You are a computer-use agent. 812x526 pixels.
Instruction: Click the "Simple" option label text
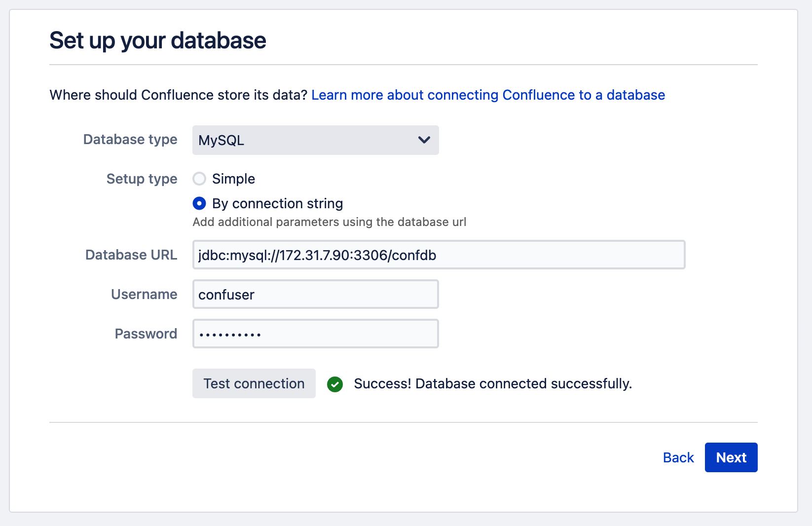(x=233, y=179)
